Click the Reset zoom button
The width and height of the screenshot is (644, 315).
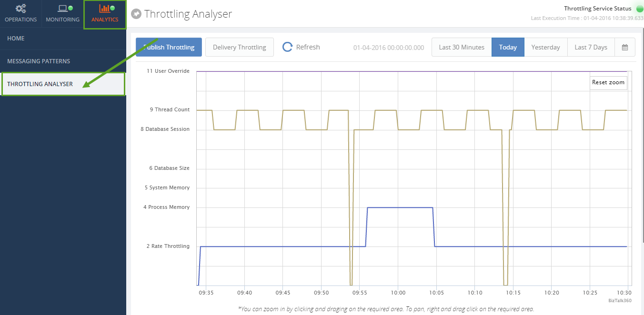point(608,82)
